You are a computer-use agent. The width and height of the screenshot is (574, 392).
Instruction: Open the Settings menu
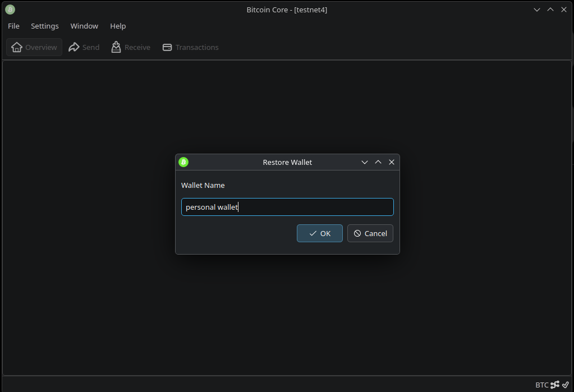click(45, 26)
